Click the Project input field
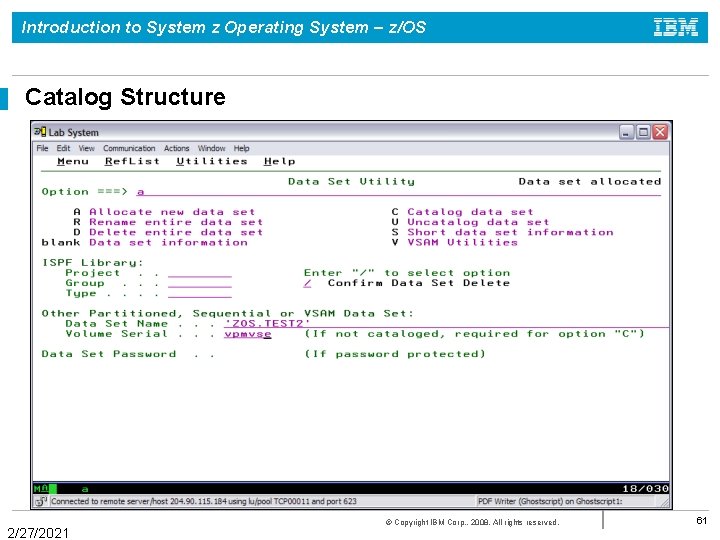The image size is (720, 540). (x=200, y=273)
